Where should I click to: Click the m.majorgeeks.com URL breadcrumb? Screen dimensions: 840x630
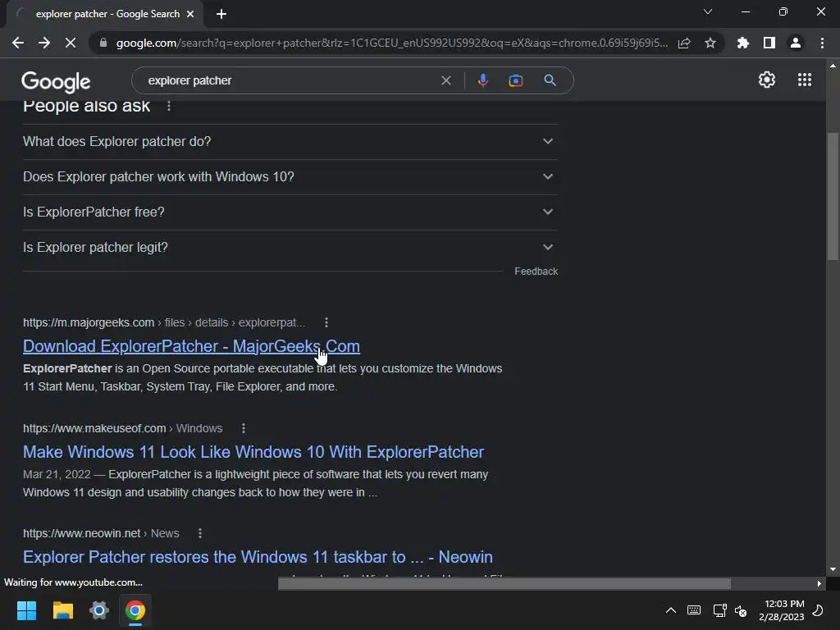tap(164, 322)
